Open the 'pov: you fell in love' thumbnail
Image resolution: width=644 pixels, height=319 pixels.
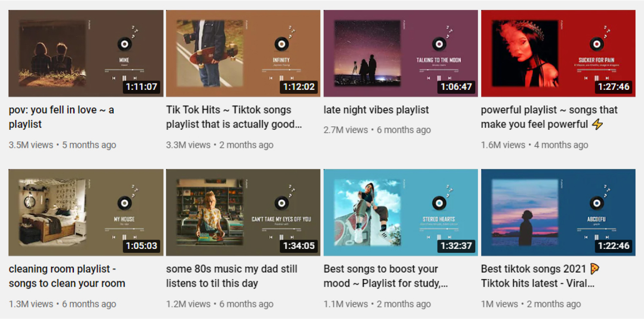(86, 53)
